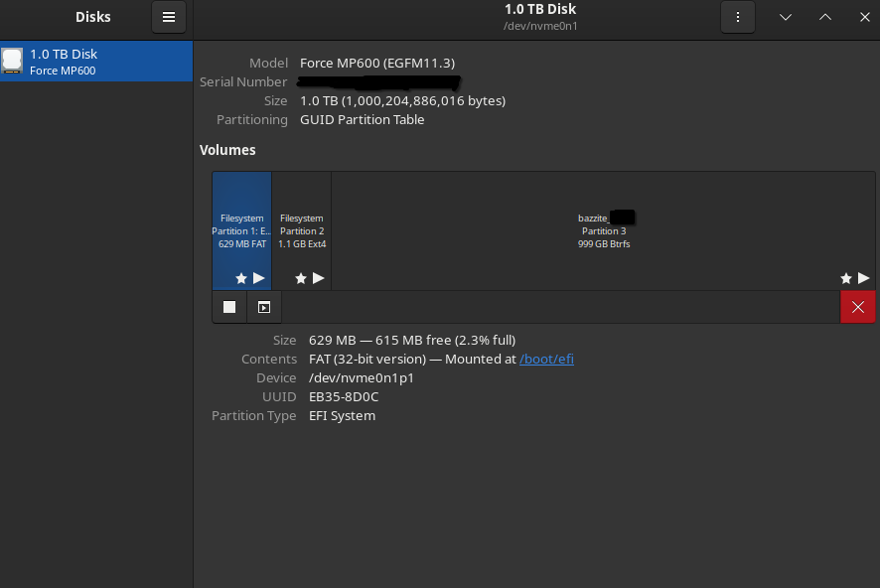The image size is (880, 588).
Task: Open the /boot/efi mount point link
Action: point(546,359)
